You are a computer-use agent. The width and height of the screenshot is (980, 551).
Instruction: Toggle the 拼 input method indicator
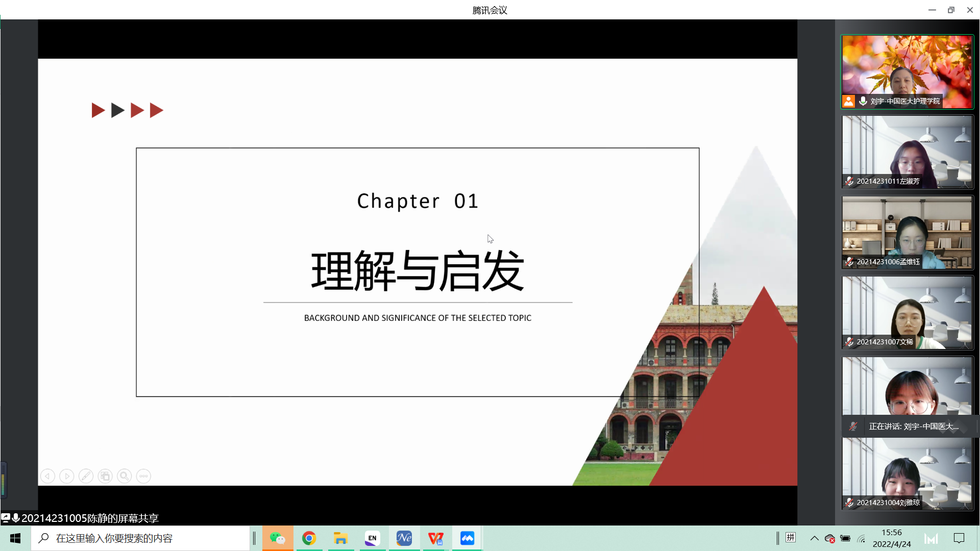[791, 538]
